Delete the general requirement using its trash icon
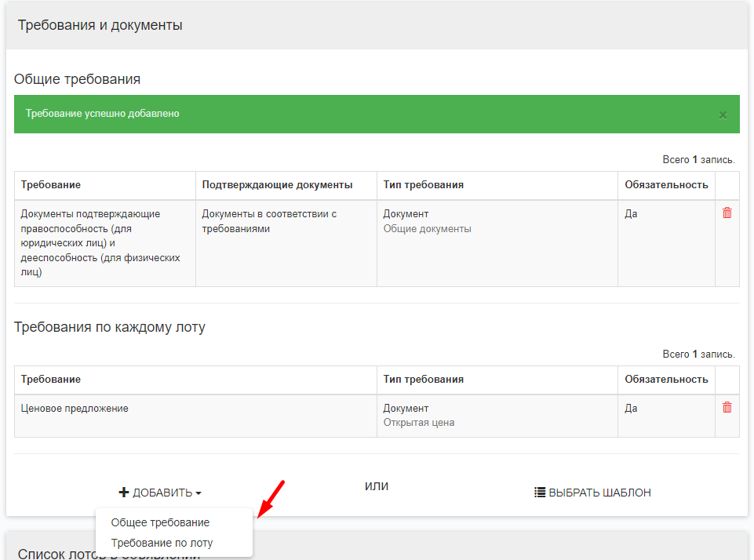The width and height of the screenshot is (754, 560). (727, 213)
